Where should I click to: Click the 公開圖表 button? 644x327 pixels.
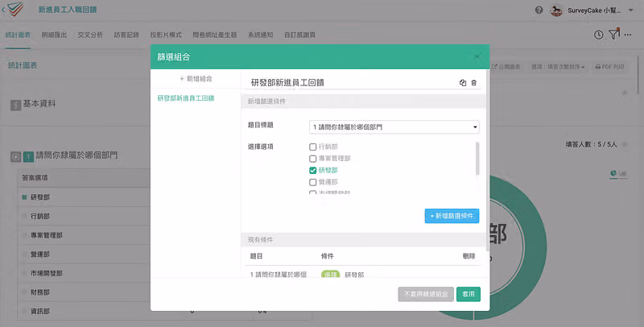pyautogui.click(x=506, y=67)
